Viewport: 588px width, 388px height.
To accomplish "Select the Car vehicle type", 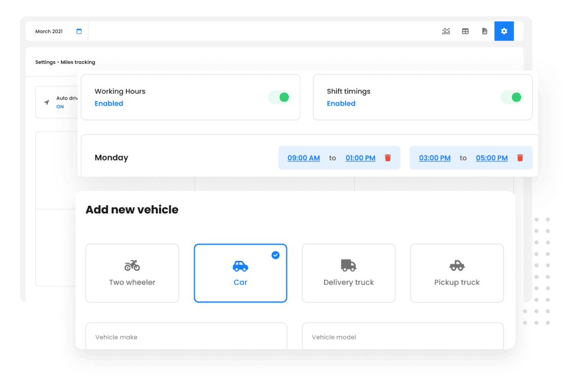I will pos(240,273).
